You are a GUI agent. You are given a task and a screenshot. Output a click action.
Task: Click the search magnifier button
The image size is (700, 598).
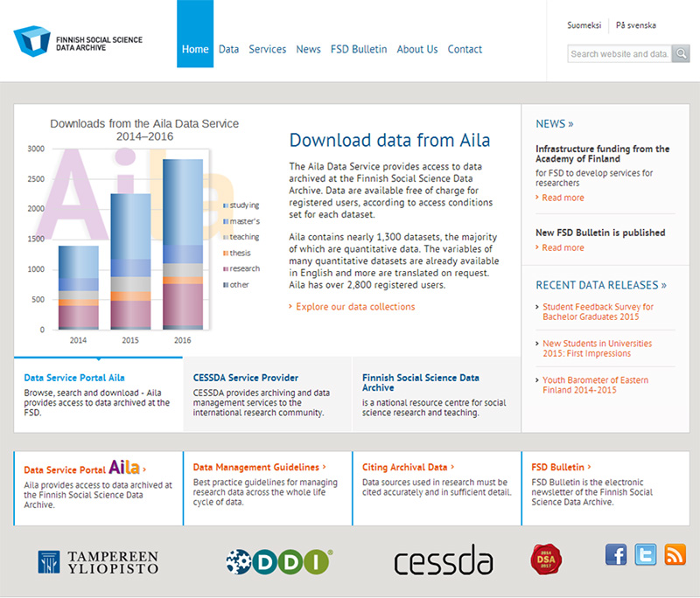click(681, 54)
